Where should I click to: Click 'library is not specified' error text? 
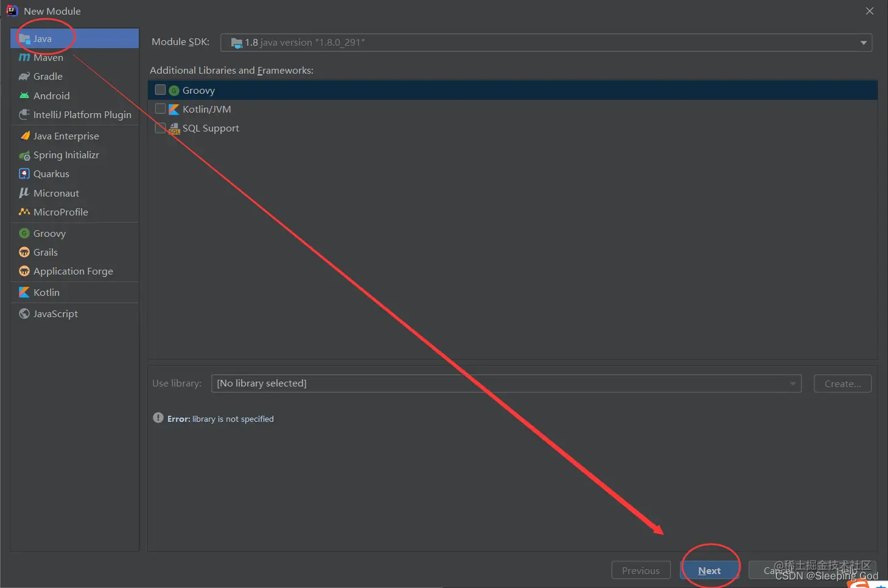click(233, 419)
